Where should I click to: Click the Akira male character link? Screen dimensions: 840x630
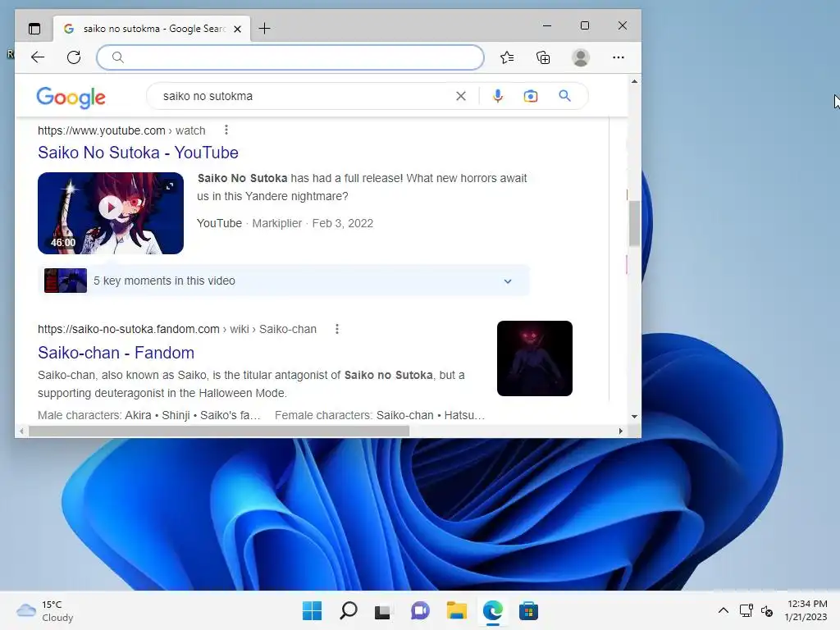click(138, 415)
